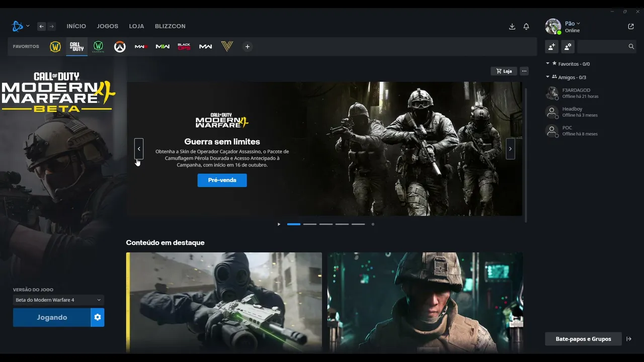Open Overwatch from the favorites bar
The width and height of the screenshot is (644, 362).
[120, 47]
